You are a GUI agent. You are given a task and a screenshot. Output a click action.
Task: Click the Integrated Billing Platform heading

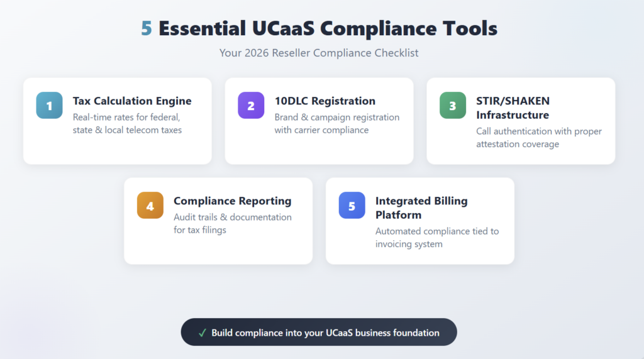pos(421,207)
